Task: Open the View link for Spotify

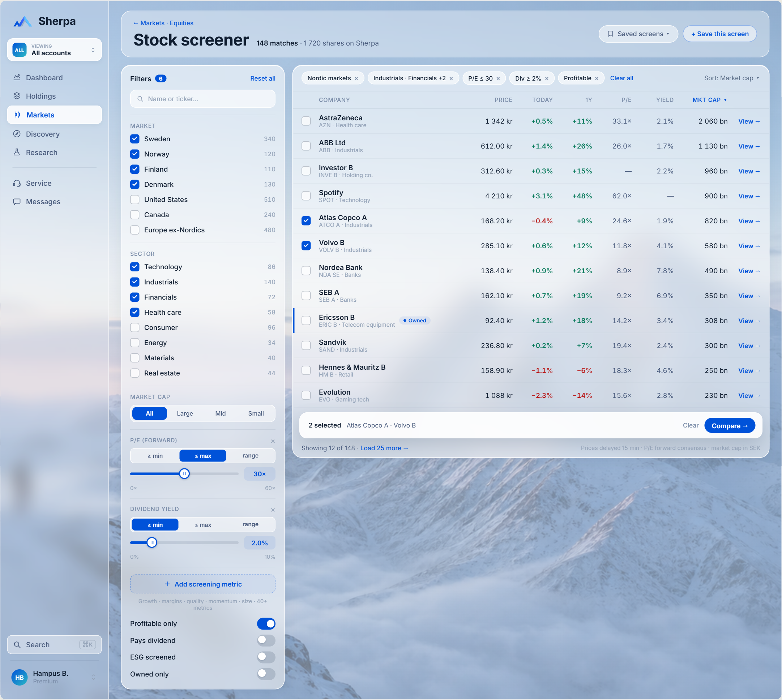Action: tap(749, 197)
